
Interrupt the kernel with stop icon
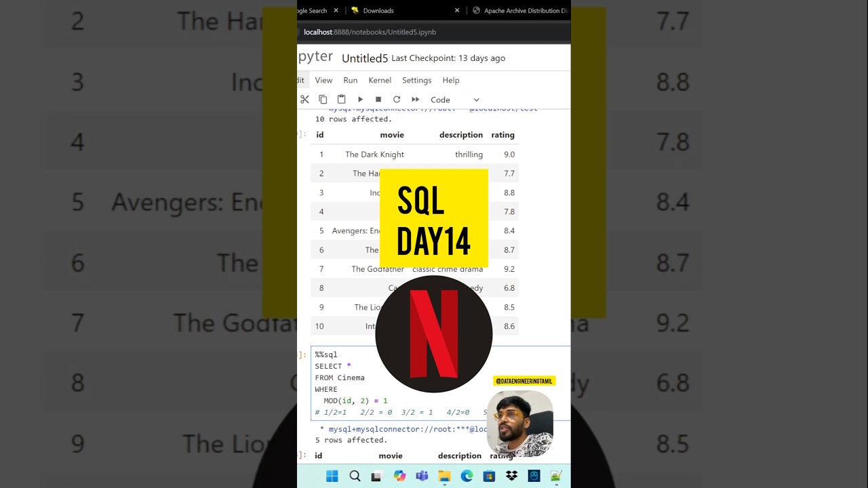pos(378,99)
